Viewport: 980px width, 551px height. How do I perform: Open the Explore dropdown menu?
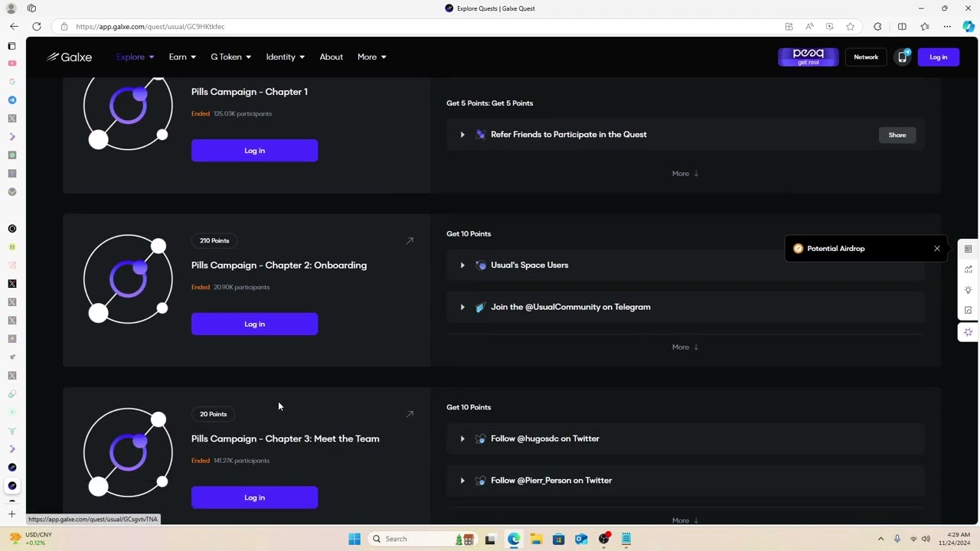(x=135, y=57)
